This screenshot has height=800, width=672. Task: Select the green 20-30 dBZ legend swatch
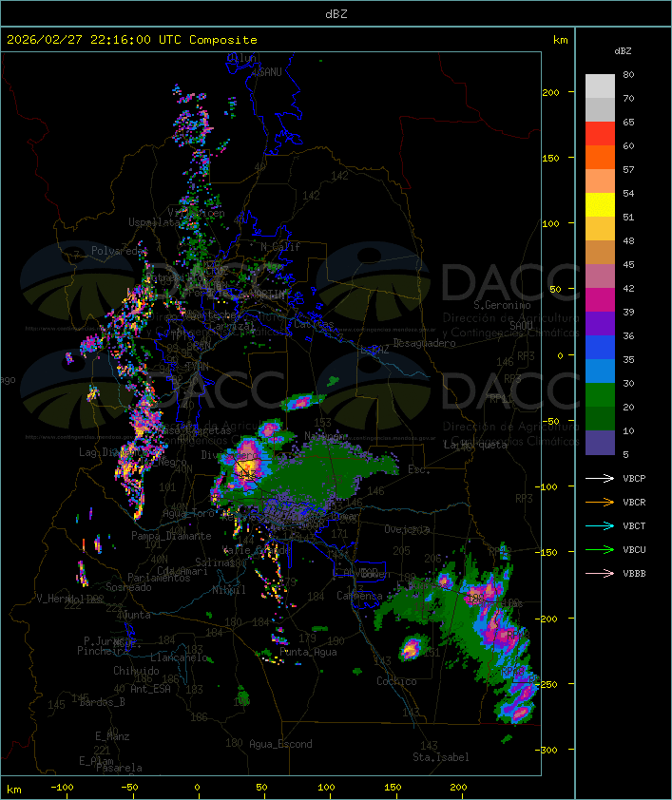600,395
